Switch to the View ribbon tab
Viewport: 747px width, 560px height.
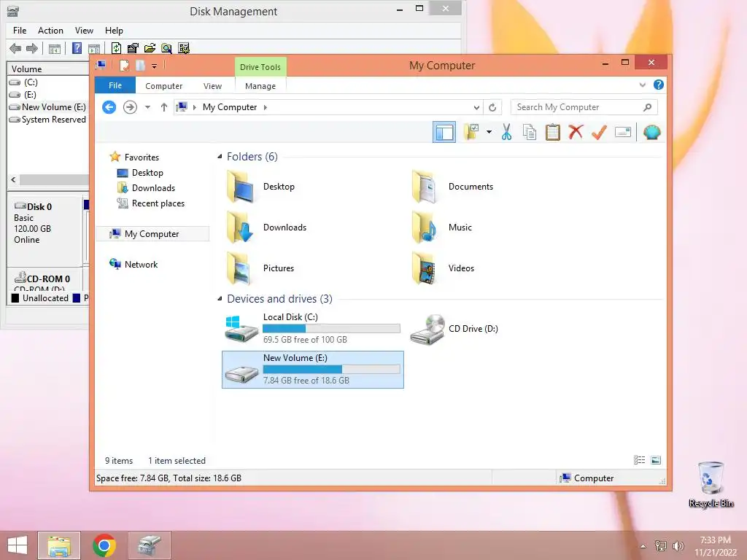pos(212,86)
